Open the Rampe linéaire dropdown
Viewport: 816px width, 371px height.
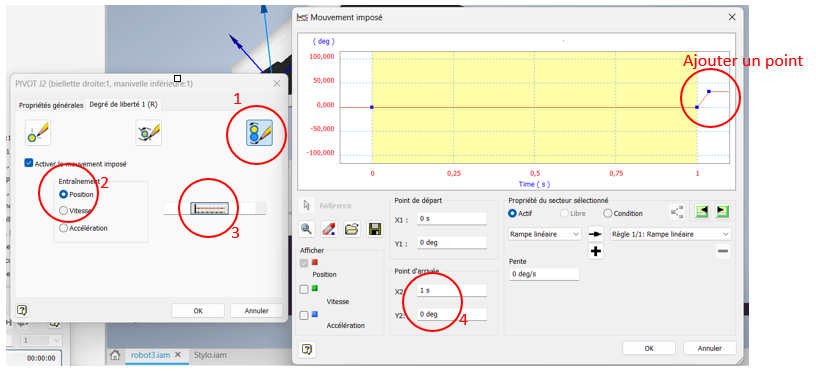click(544, 234)
